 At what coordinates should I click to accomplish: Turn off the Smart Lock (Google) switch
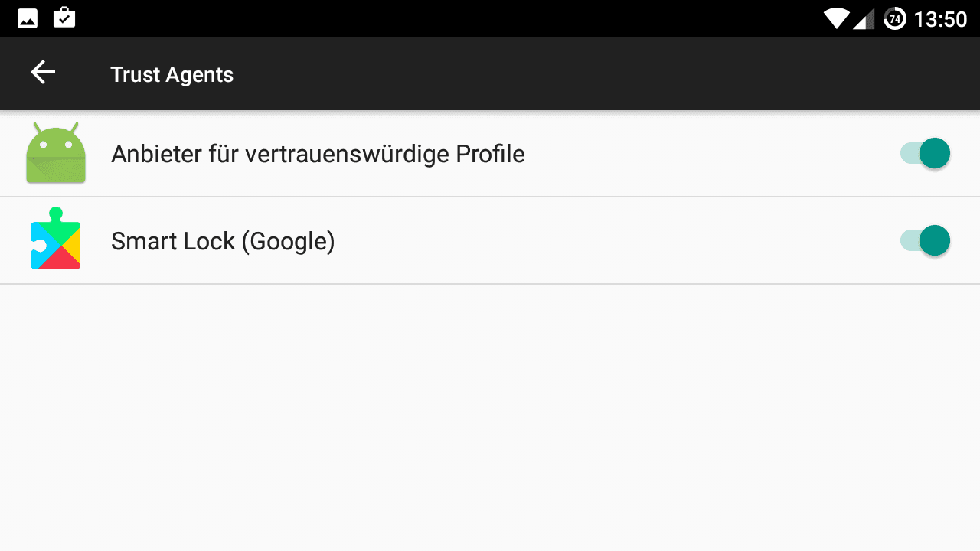[925, 241]
